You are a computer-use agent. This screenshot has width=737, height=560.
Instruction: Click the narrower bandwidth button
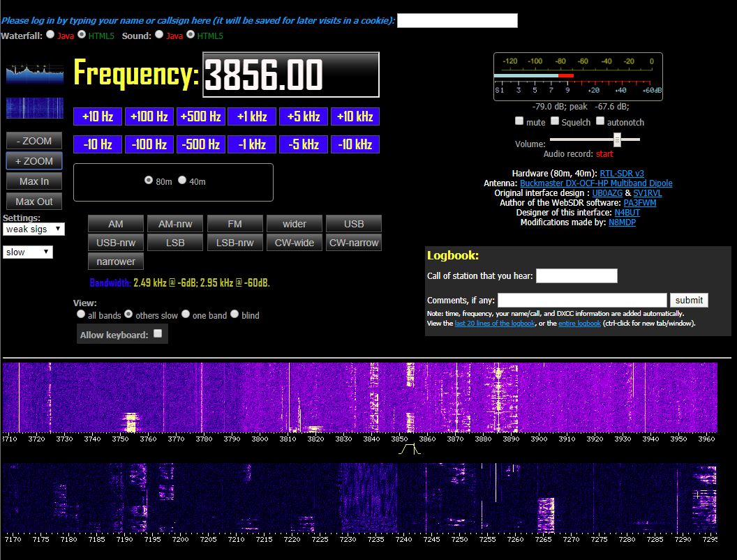(x=115, y=262)
